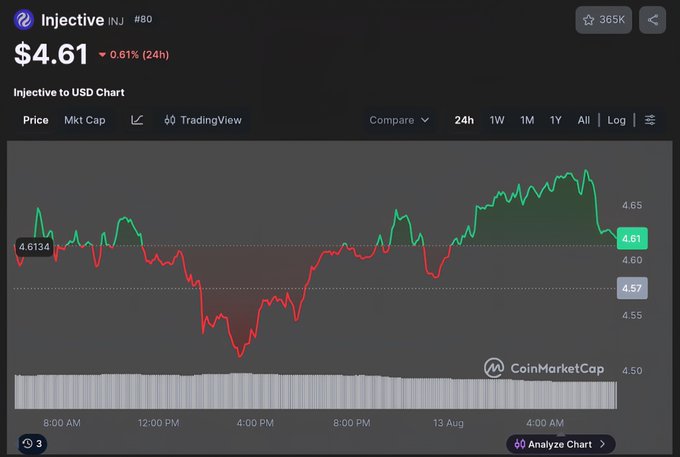Click the 0.61% (24h) change indicator
The image size is (680, 457).
pos(134,55)
